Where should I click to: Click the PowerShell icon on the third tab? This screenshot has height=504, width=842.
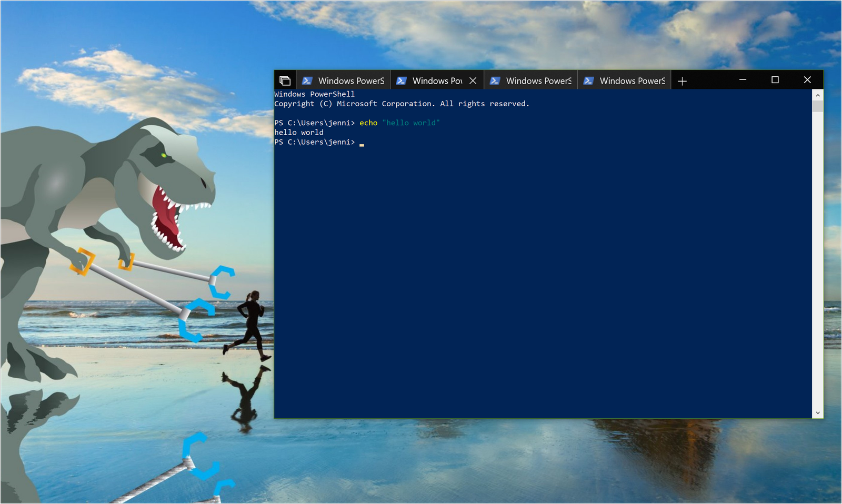click(495, 80)
